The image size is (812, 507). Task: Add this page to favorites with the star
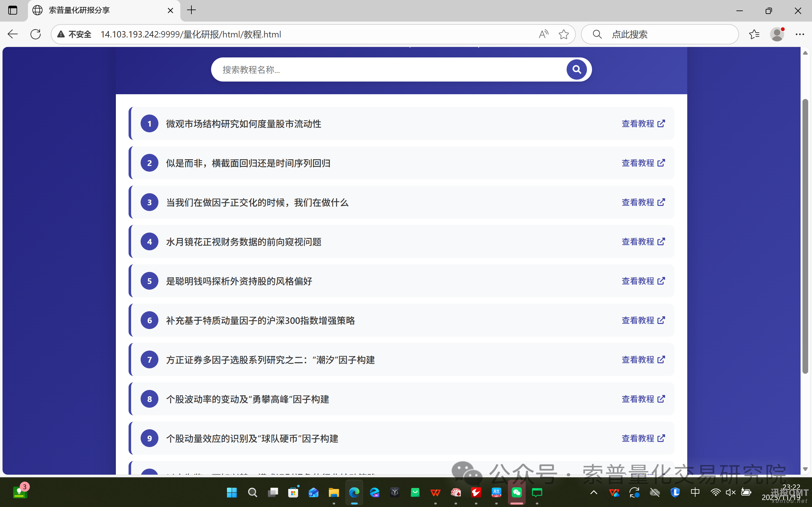(x=564, y=34)
